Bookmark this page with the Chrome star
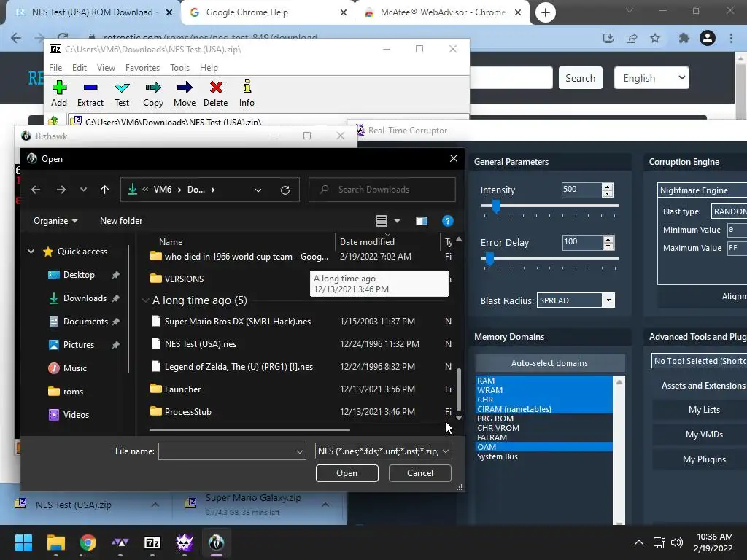 coord(655,38)
